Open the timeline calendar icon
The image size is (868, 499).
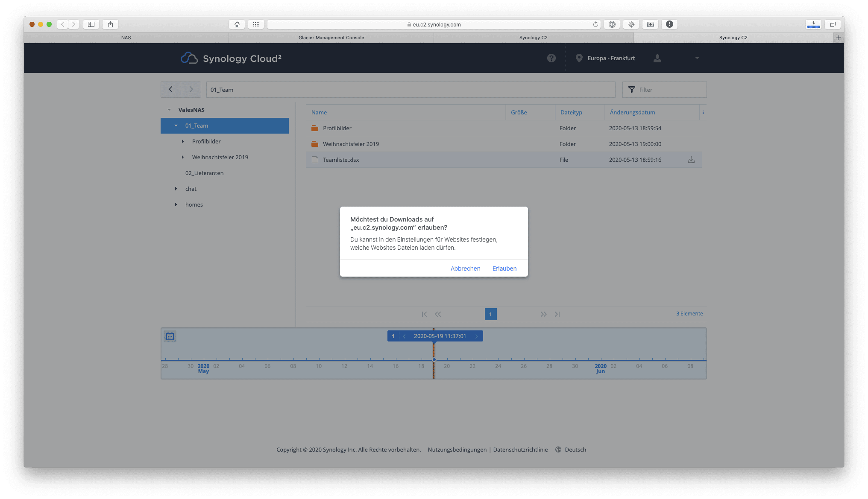pos(170,336)
